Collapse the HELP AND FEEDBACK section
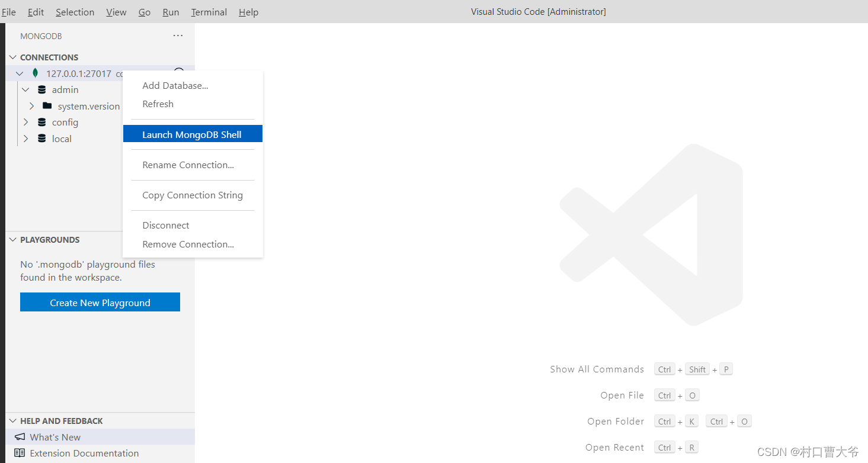Screen dimensions: 868x463 12,421
